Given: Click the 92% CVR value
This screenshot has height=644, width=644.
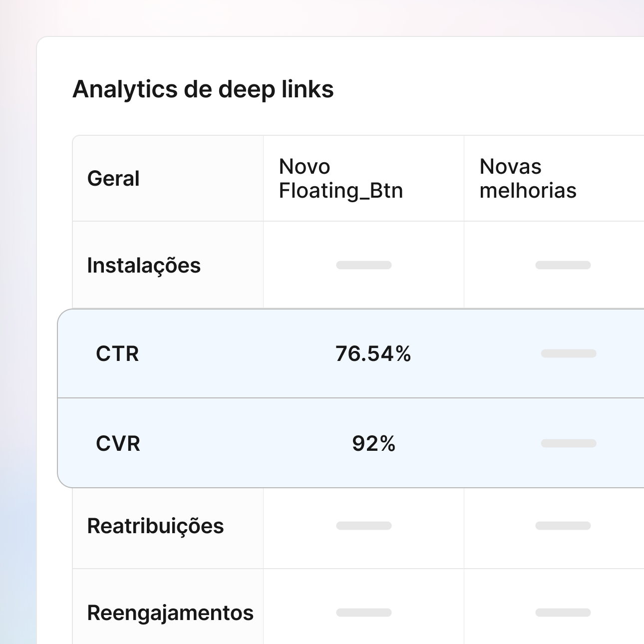Looking at the screenshot, I should tap(374, 444).
